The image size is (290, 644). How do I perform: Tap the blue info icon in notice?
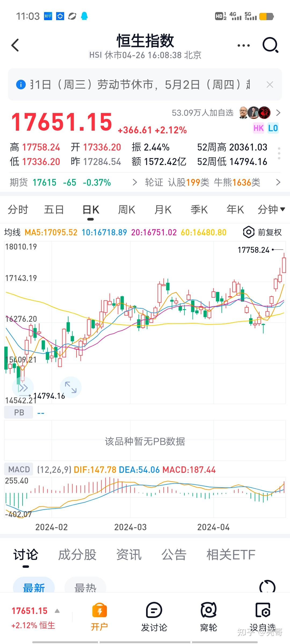[x=21, y=85]
